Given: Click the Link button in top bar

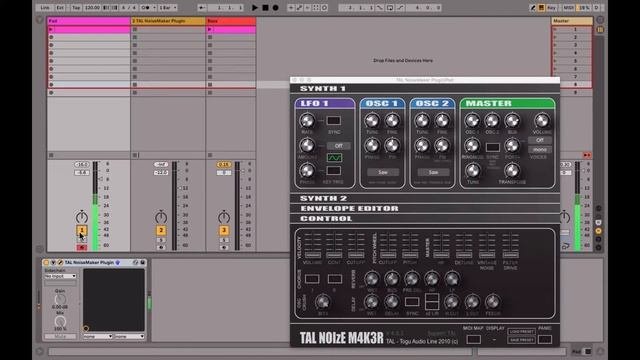Looking at the screenshot, I should [44, 7].
